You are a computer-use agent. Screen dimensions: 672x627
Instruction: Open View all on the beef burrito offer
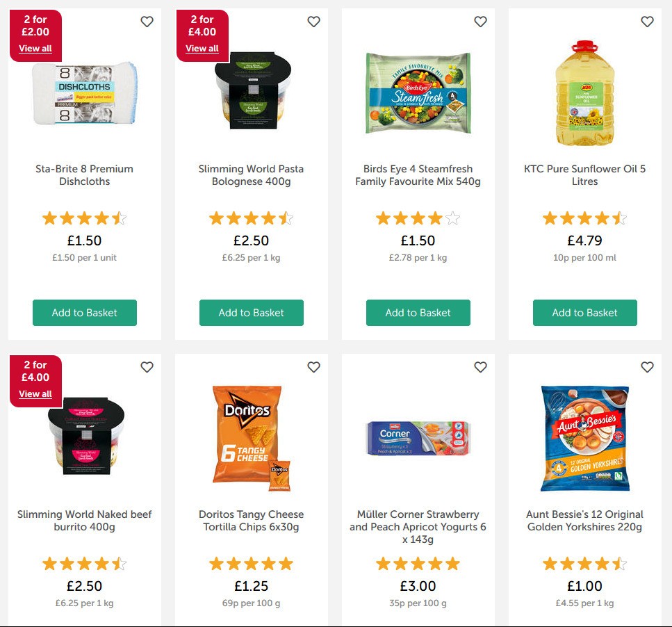click(x=35, y=393)
